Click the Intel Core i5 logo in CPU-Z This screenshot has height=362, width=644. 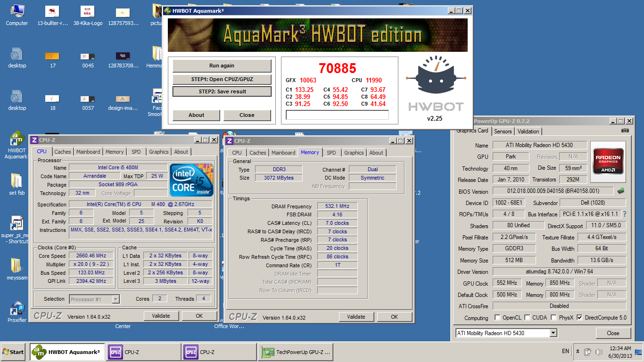191,180
